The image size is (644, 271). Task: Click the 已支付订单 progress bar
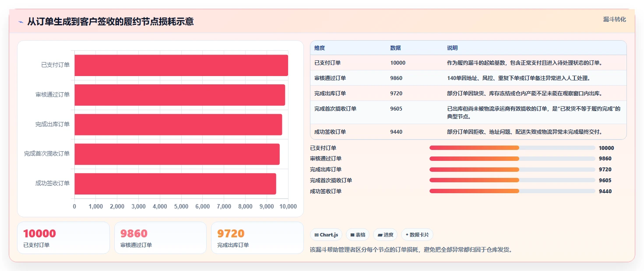coord(512,148)
